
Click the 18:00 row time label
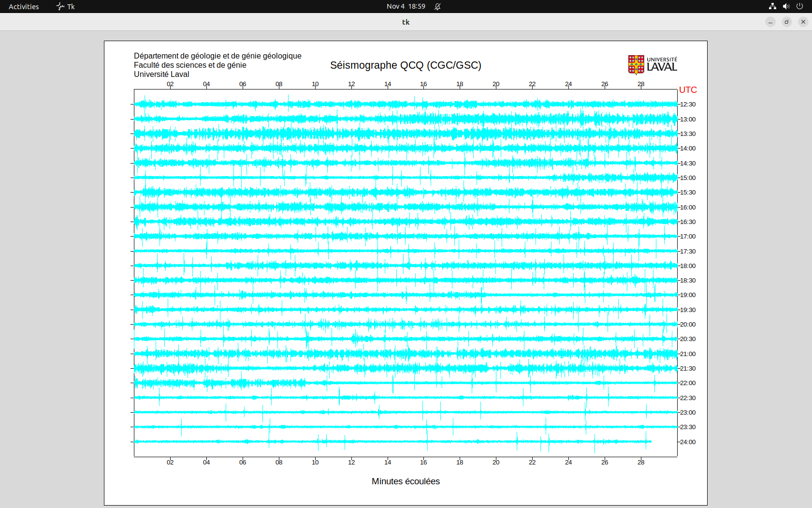(688, 266)
